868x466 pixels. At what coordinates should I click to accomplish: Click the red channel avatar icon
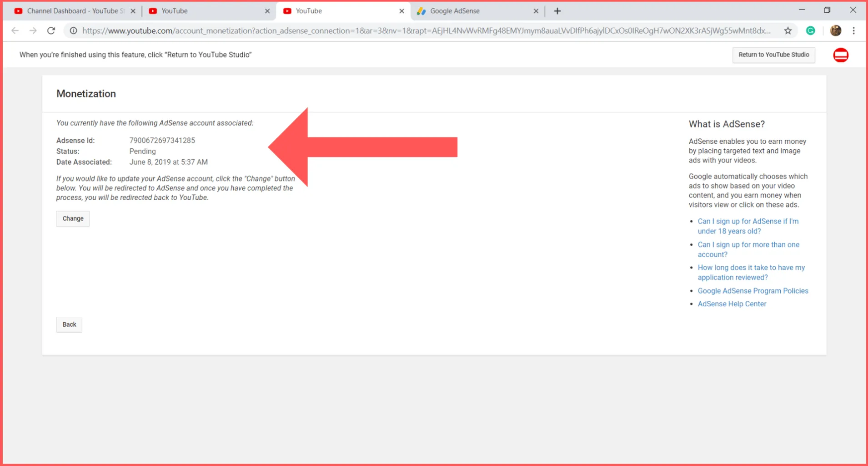[841, 55]
